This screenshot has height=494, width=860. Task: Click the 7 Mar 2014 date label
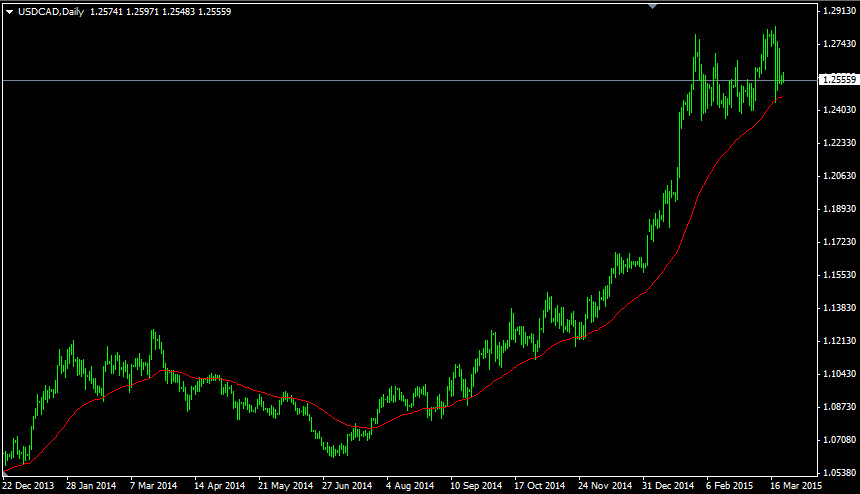(x=154, y=486)
